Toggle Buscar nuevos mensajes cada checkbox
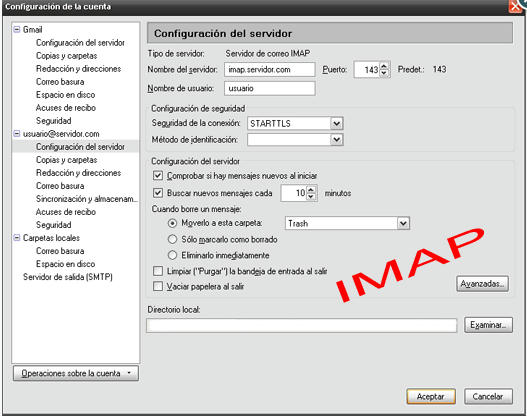The width and height of the screenshot is (527, 416). [158, 193]
